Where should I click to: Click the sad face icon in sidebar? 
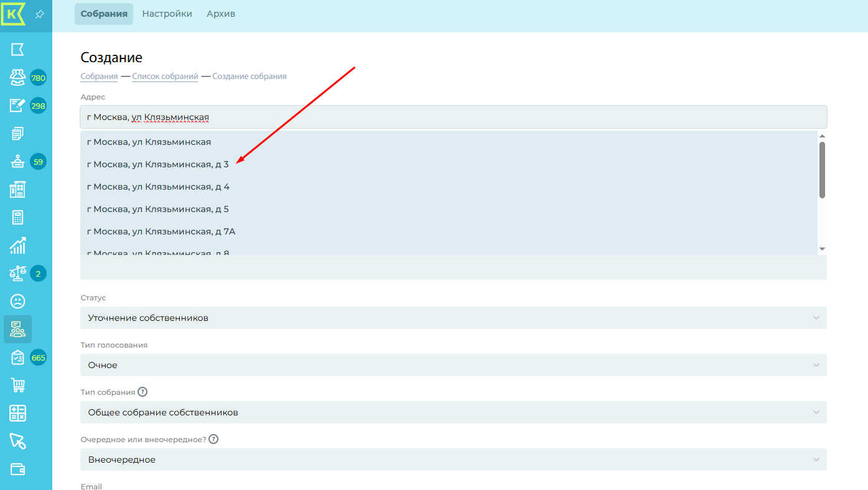(17, 302)
